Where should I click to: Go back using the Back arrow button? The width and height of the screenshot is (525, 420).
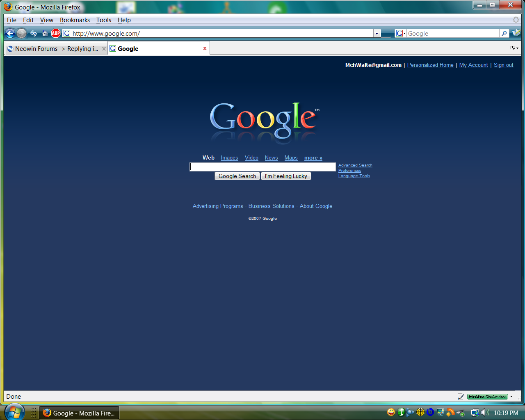pos(10,33)
